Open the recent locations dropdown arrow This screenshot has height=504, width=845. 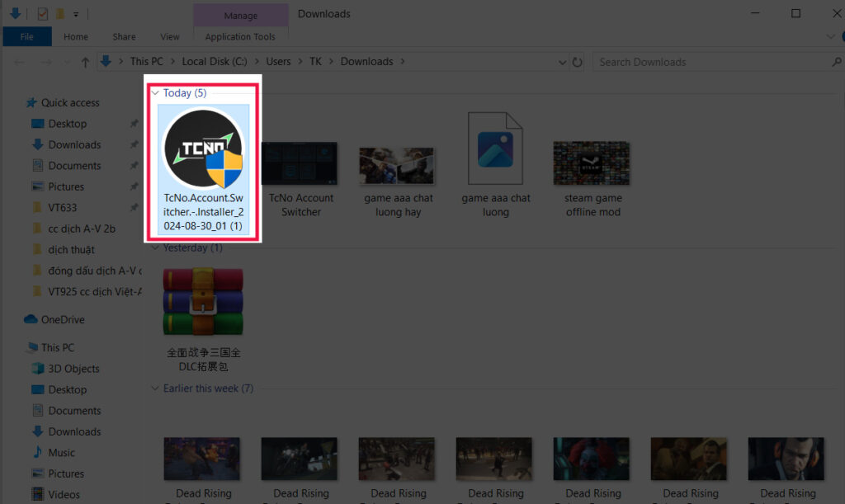67,63
